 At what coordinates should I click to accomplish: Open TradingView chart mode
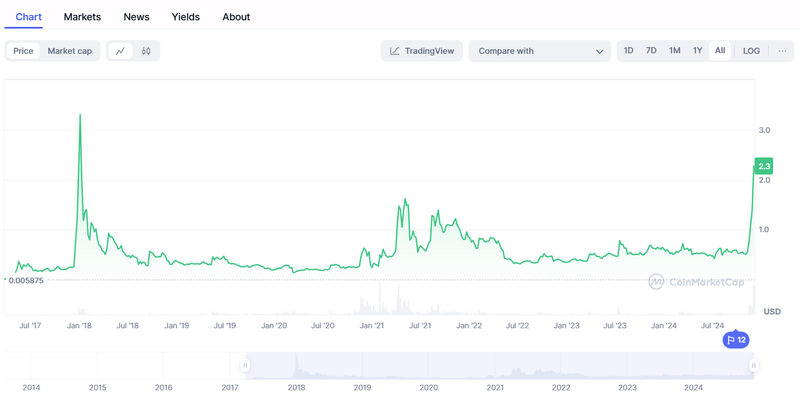point(422,51)
